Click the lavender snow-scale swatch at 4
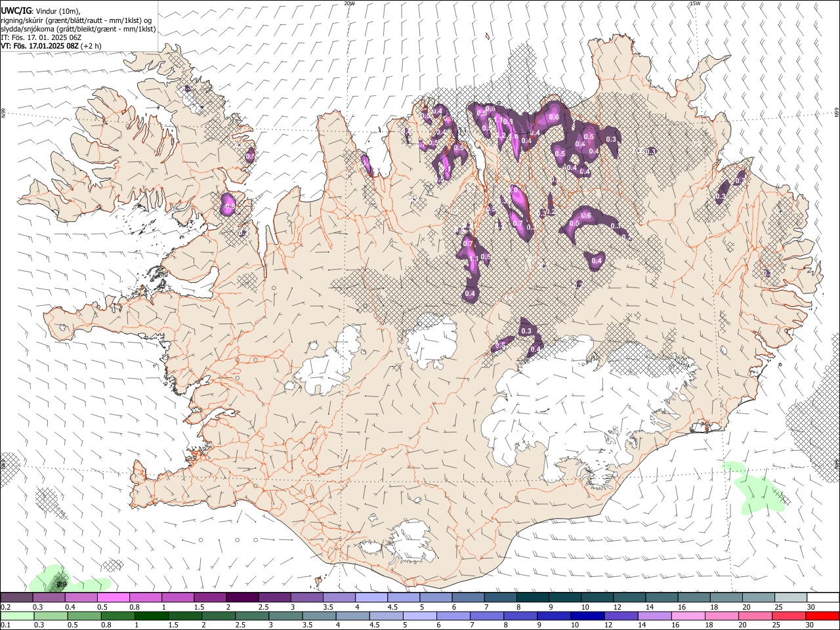The width and height of the screenshot is (840, 630). click(x=371, y=598)
